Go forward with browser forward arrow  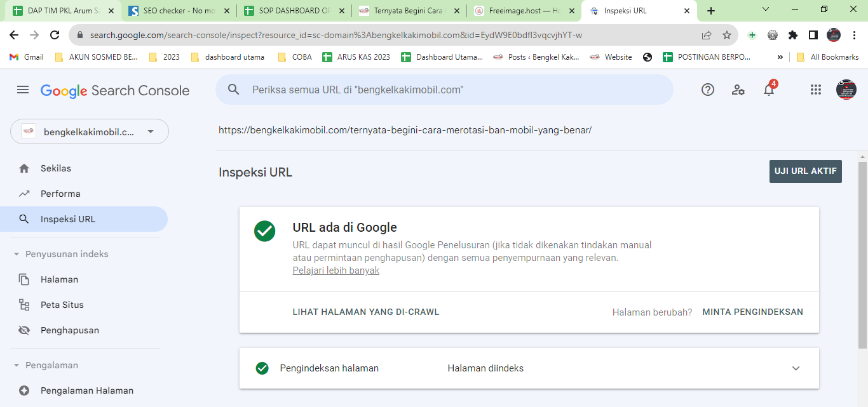coord(34,35)
